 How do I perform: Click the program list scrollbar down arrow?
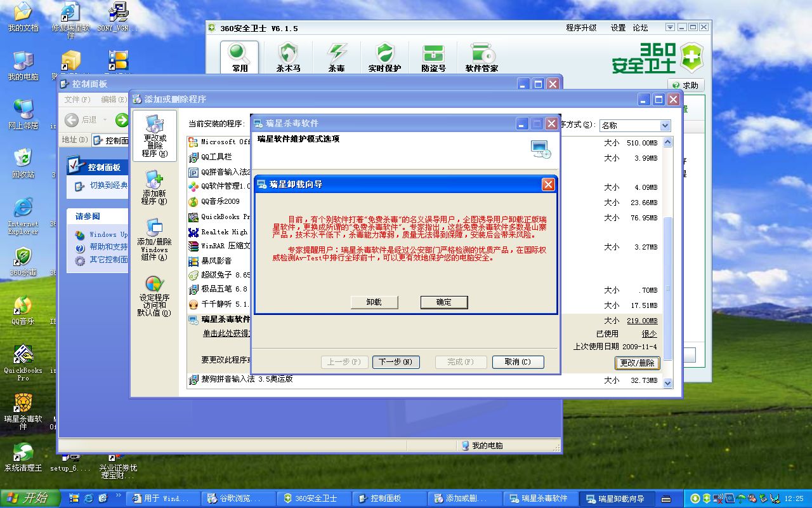(667, 383)
